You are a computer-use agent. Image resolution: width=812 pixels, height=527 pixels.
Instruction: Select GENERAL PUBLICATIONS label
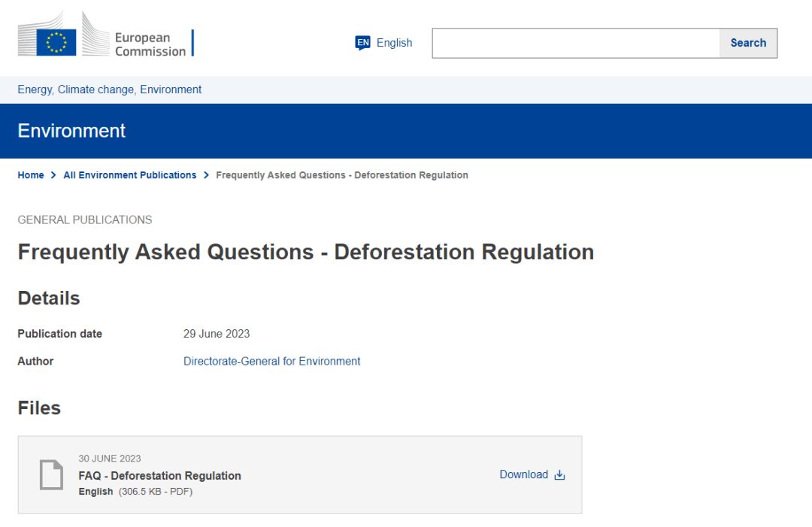[x=85, y=220]
